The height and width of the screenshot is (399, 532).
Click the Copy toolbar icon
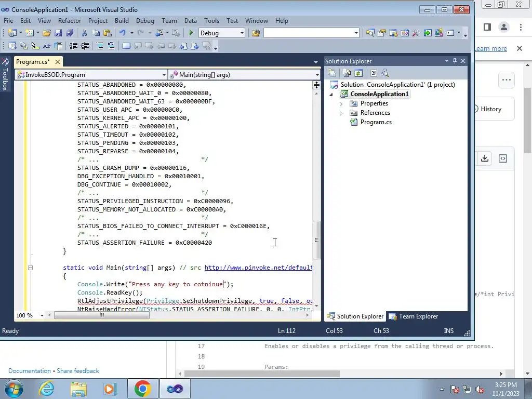click(x=96, y=33)
